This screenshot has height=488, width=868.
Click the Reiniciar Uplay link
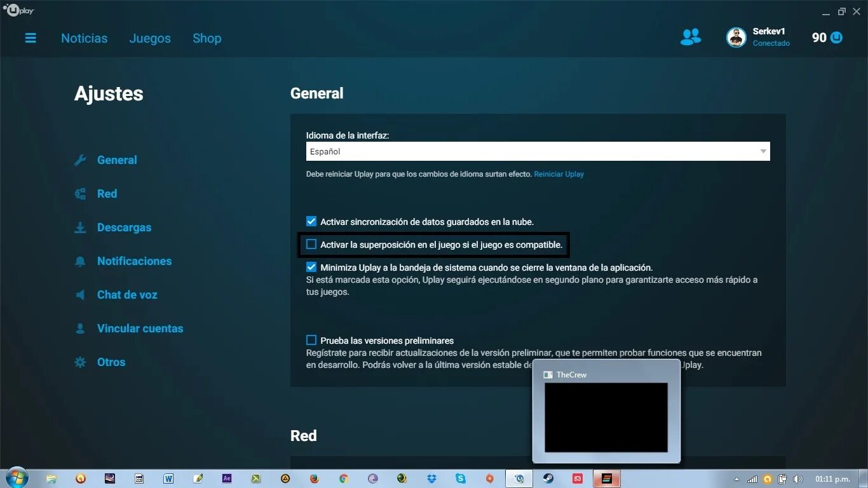click(559, 173)
